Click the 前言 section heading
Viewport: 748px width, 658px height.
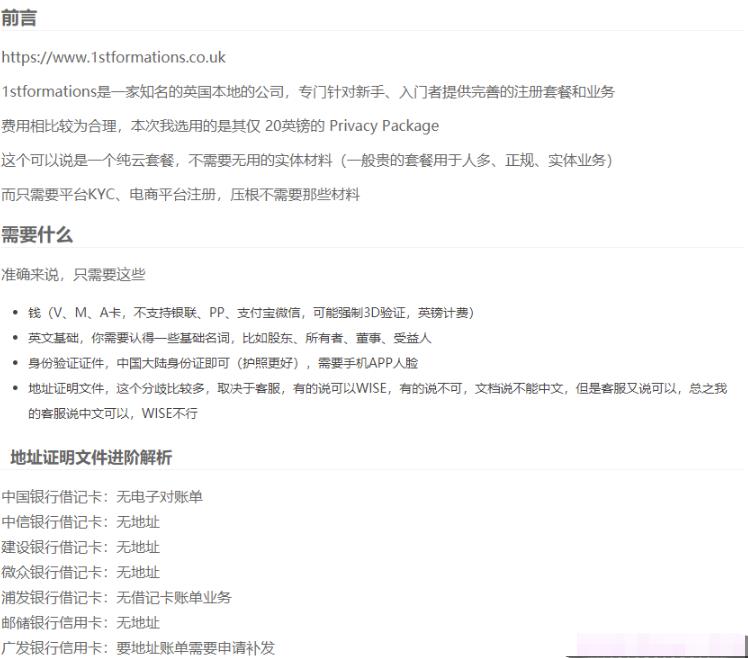coord(19,18)
